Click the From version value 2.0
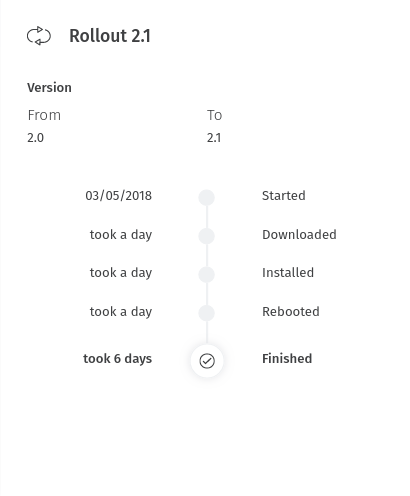 (x=35, y=138)
